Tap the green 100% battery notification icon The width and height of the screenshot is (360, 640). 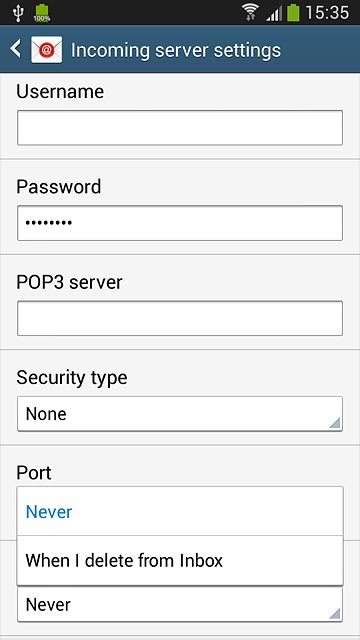42,13
